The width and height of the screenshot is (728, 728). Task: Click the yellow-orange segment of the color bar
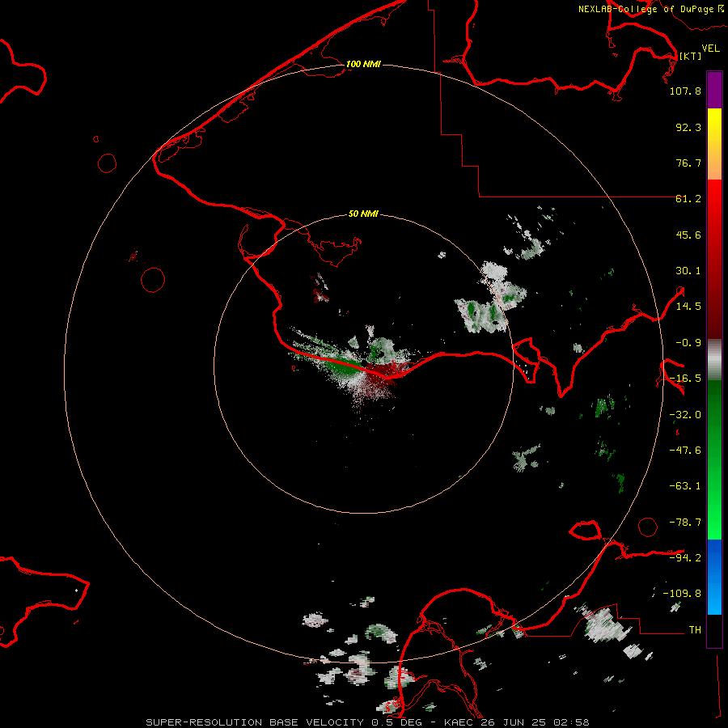(x=714, y=144)
